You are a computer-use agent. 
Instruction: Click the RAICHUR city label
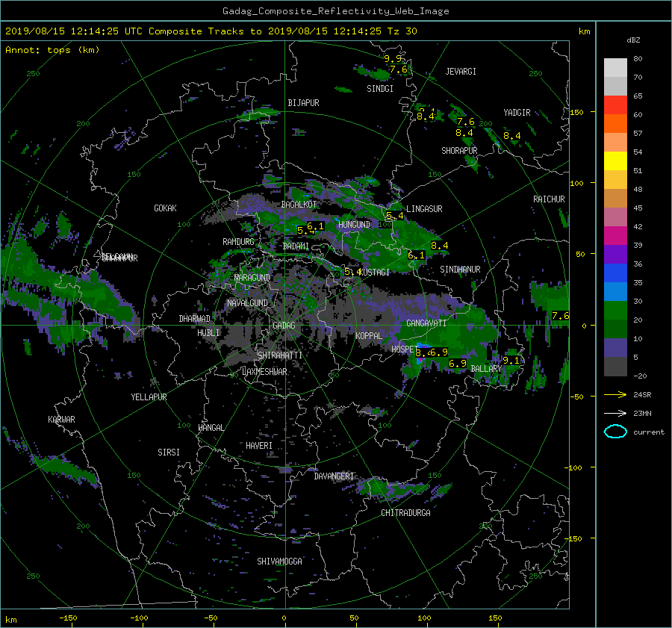pyautogui.click(x=549, y=199)
